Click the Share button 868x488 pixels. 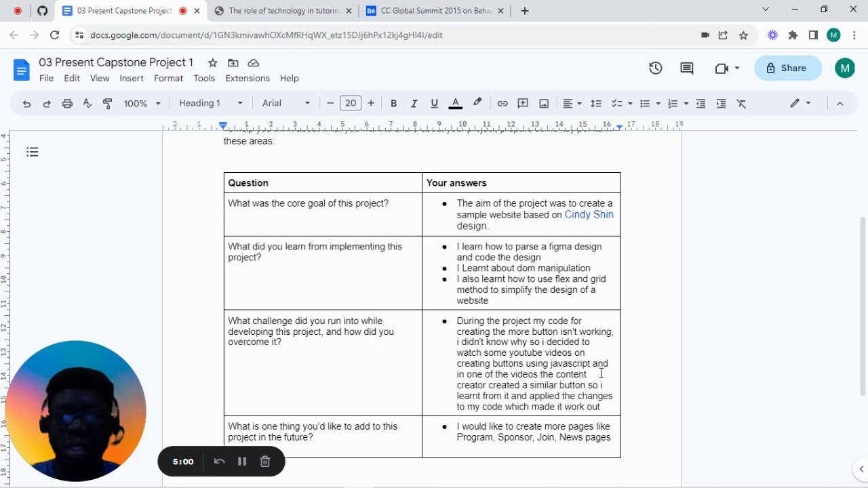[788, 68]
